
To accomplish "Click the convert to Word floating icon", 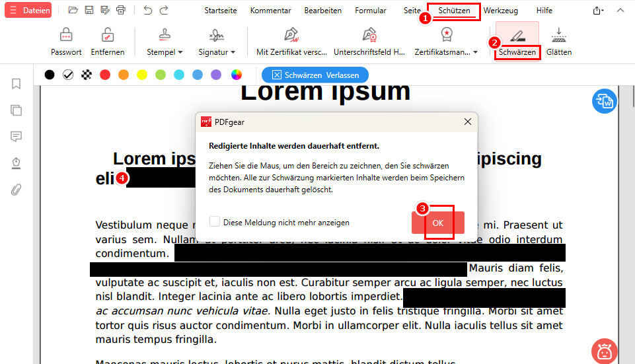I will click(605, 101).
